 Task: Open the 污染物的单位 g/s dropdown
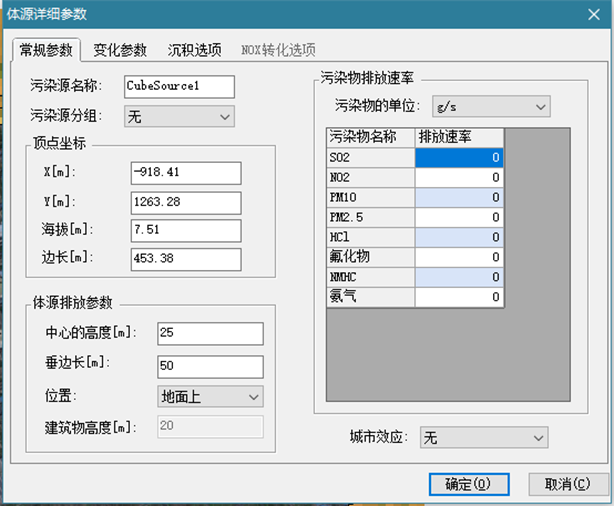(x=489, y=106)
